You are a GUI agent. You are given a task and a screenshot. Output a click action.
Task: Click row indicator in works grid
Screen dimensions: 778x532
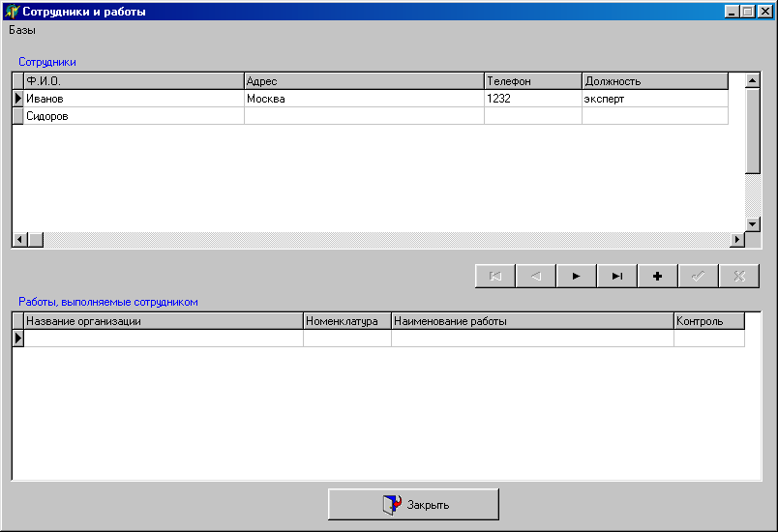(17, 339)
